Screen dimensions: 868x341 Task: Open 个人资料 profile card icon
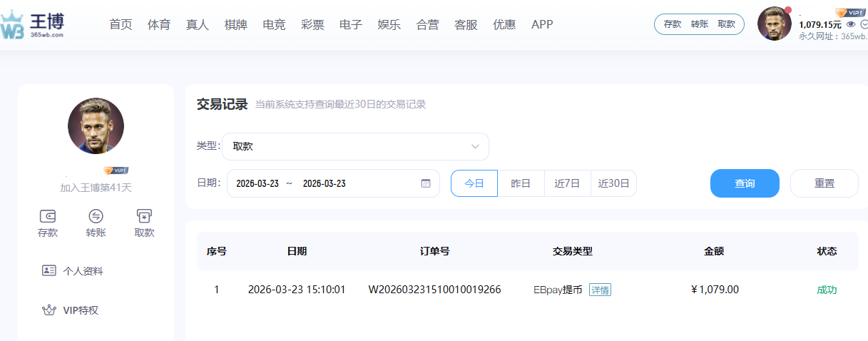(x=48, y=270)
